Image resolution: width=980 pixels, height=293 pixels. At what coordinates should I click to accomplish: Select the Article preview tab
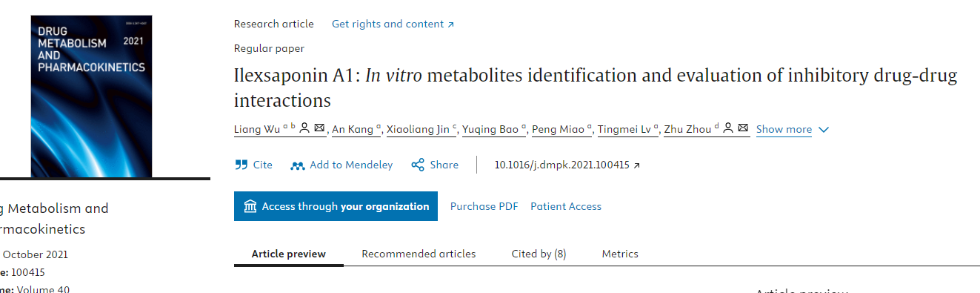[289, 254]
